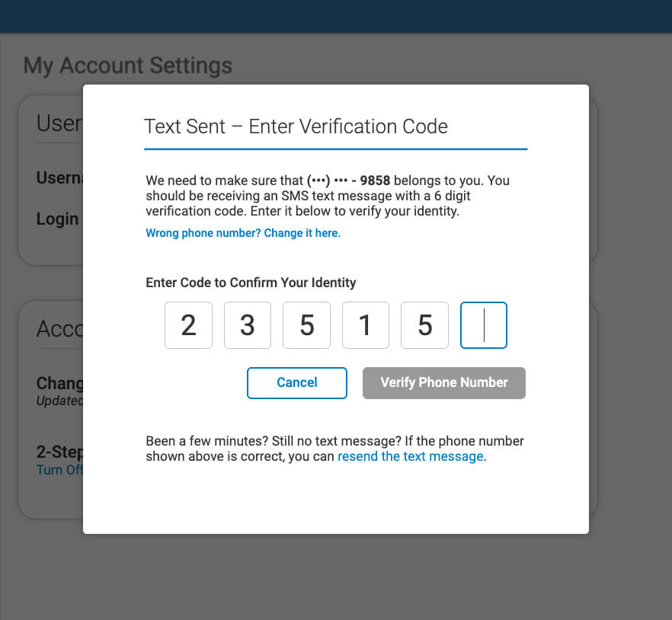Click the partially hidden Username label
This screenshot has height=620, width=672.
[59, 178]
